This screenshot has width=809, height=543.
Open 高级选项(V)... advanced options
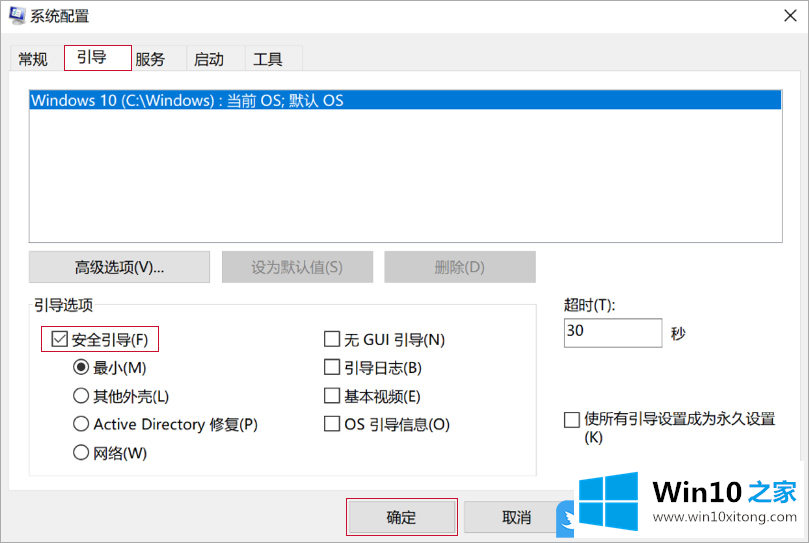(x=119, y=267)
